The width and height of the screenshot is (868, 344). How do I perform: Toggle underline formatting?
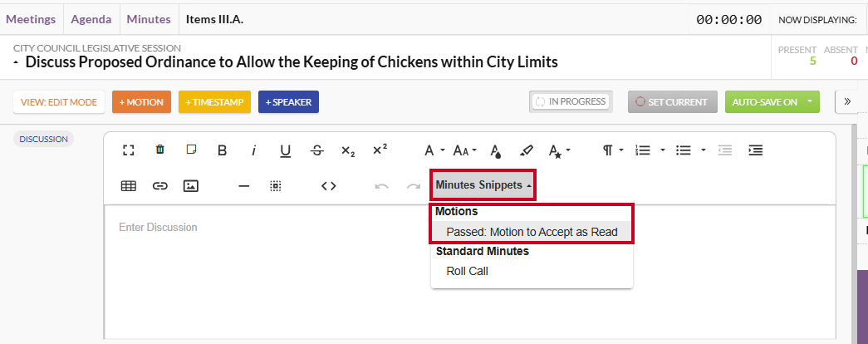coord(285,150)
